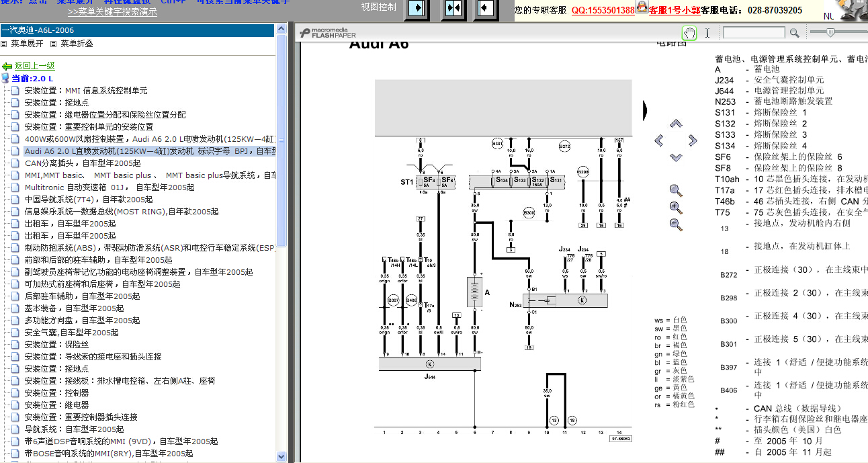This screenshot has width=868, height=463.
Task: Click legend text N253 - 蓄电池断路触发装置
Action: pyautogui.click(x=773, y=101)
